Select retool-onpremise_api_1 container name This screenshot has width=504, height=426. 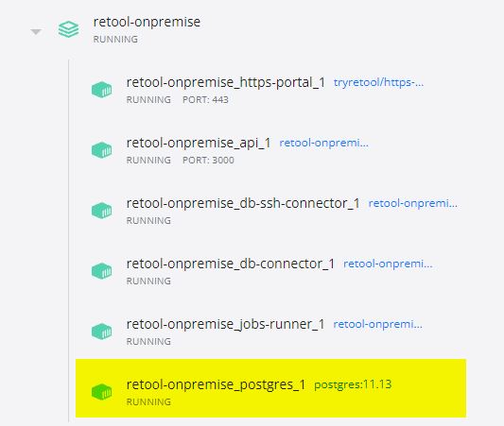pyautogui.click(x=199, y=143)
